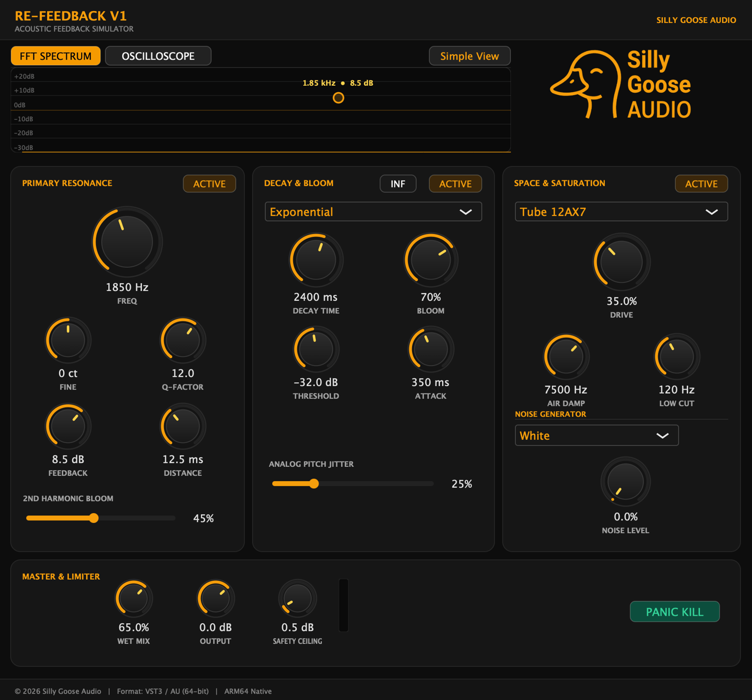Open the Tube 12AX7 saturation dropdown
752x700 pixels.
(621, 212)
